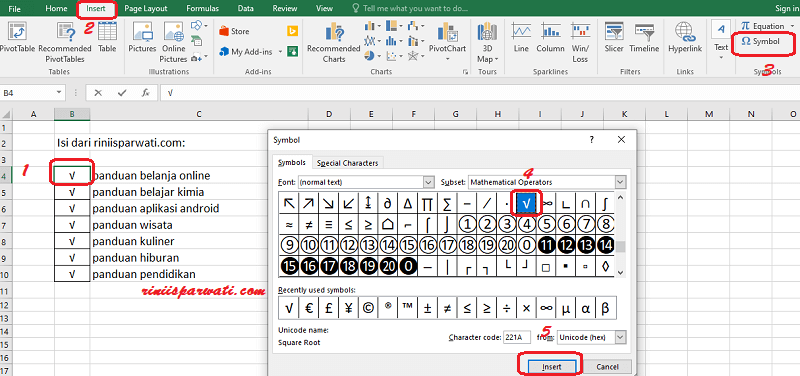800x376 pixels.
Task: Open Recommended PivotTables
Action: click(x=65, y=42)
